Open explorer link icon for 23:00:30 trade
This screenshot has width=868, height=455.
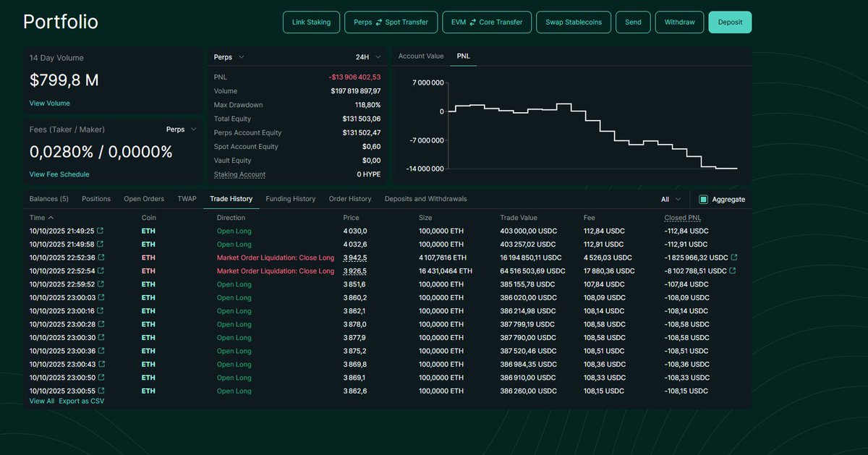tap(101, 337)
